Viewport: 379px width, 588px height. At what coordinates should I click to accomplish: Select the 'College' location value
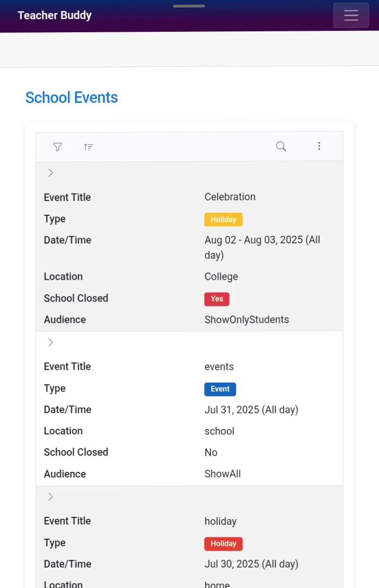221,276
